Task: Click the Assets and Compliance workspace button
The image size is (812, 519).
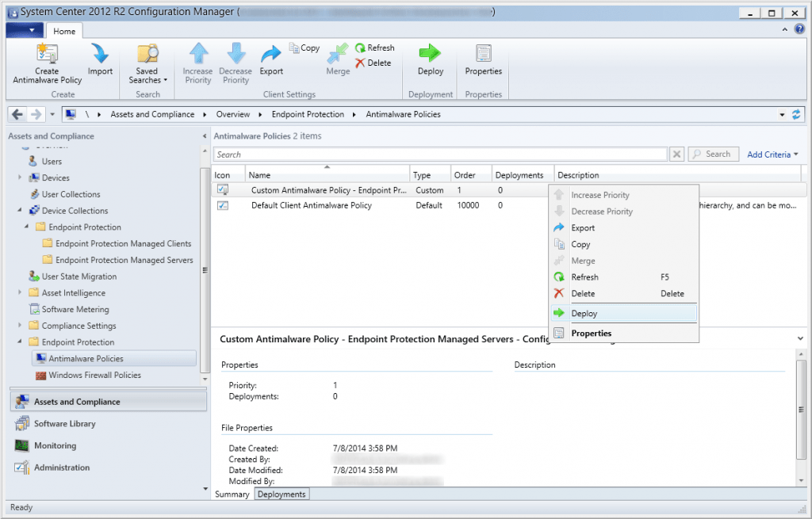Action: (x=108, y=402)
